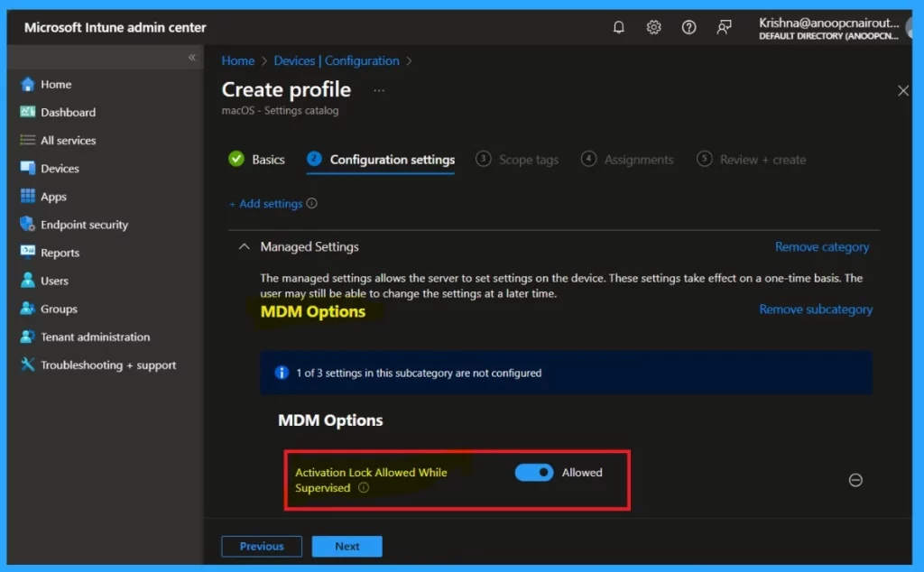
Task: Click the Devices | Configuration breadcrumb
Action: tap(337, 60)
